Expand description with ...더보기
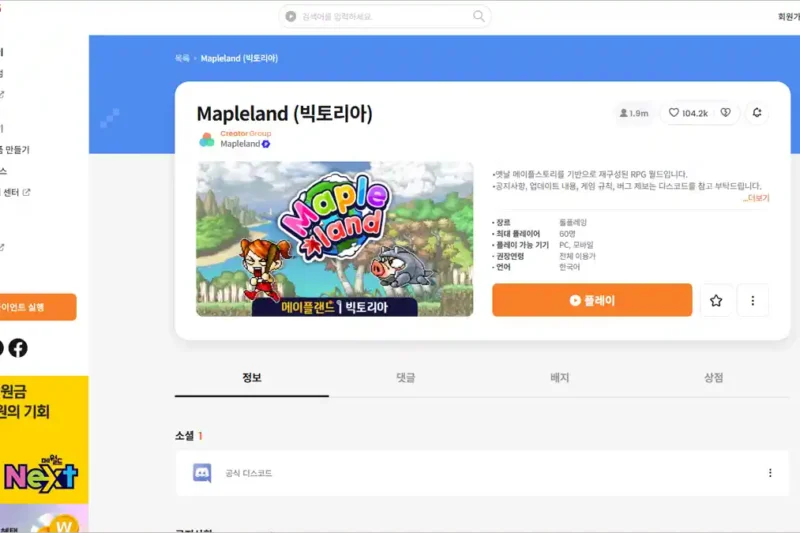This screenshot has width=800, height=533. click(756, 198)
